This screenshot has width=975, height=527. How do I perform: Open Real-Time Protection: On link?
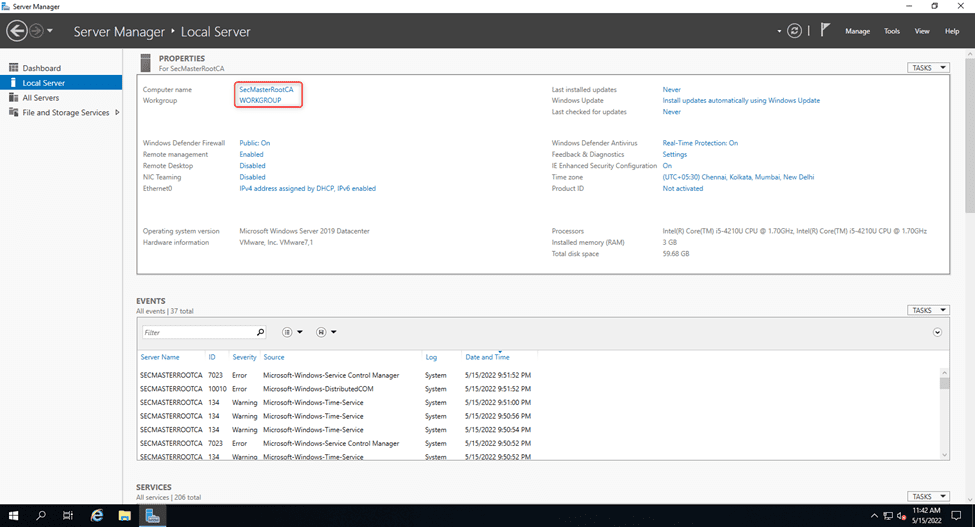(700, 143)
